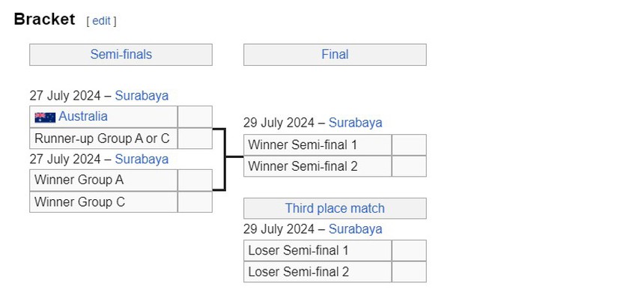Click the Loser Semi-final 1 cell
The width and height of the screenshot is (644, 304).
tap(317, 250)
